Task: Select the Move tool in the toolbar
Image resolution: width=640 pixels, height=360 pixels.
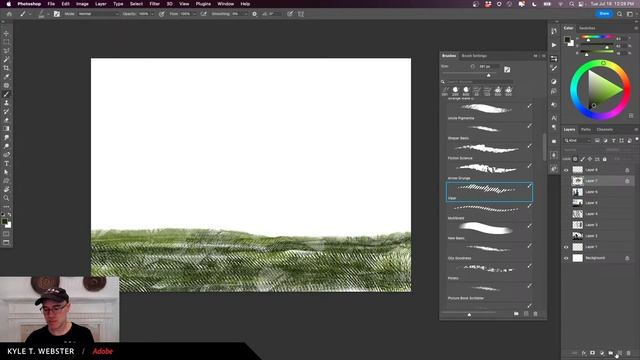Action: (6, 33)
